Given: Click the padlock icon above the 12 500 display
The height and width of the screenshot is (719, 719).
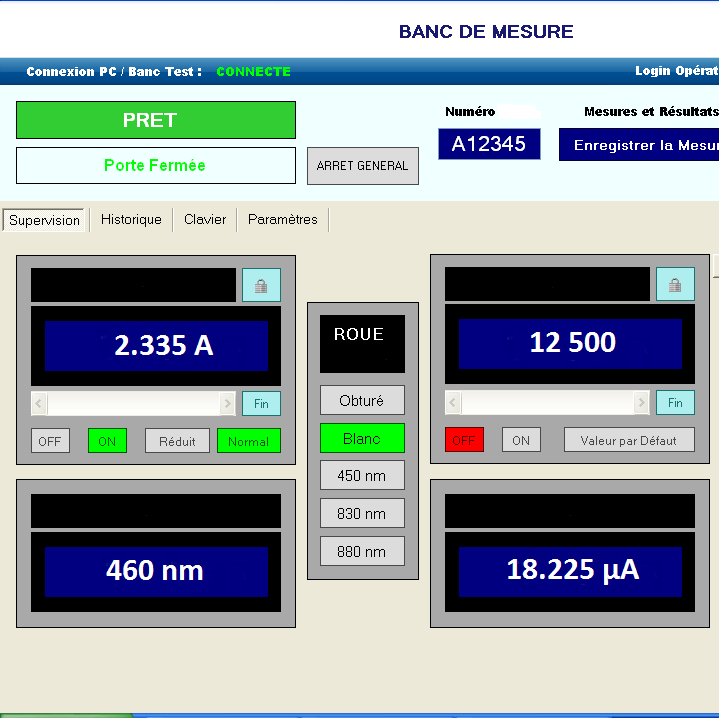Looking at the screenshot, I should coord(675,285).
